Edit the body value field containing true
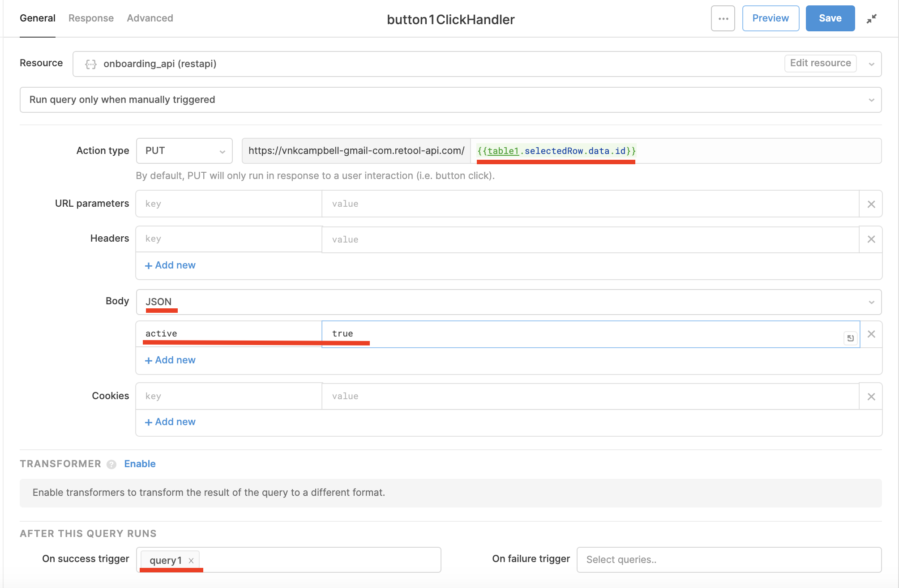This screenshot has height=588, width=899. pos(591,334)
